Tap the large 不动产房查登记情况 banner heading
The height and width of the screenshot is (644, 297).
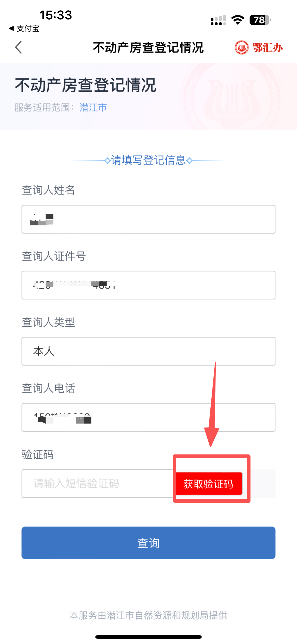(85, 85)
